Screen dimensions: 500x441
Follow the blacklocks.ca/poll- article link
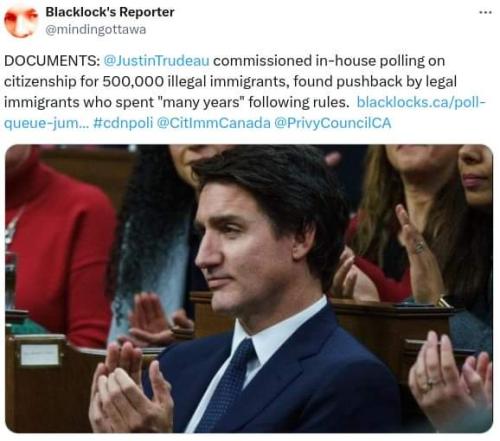[x=421, y=102]
